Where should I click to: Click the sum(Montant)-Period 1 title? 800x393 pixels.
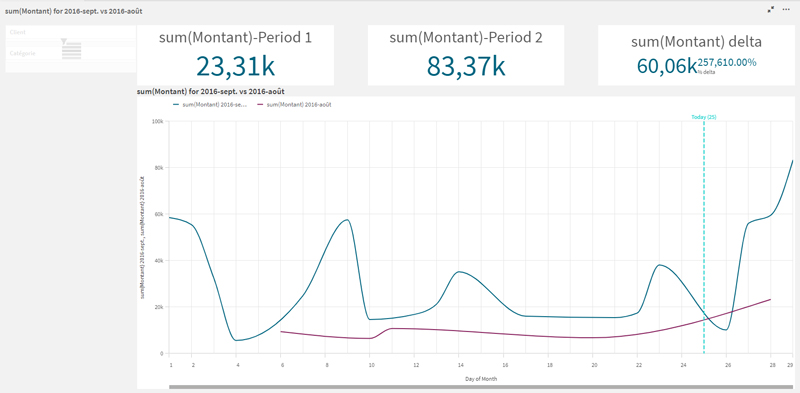click(x=235, y=37)
